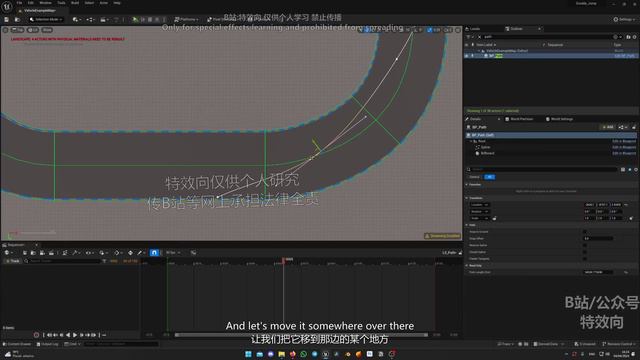Click the Show button in viewport

[47, 30]
